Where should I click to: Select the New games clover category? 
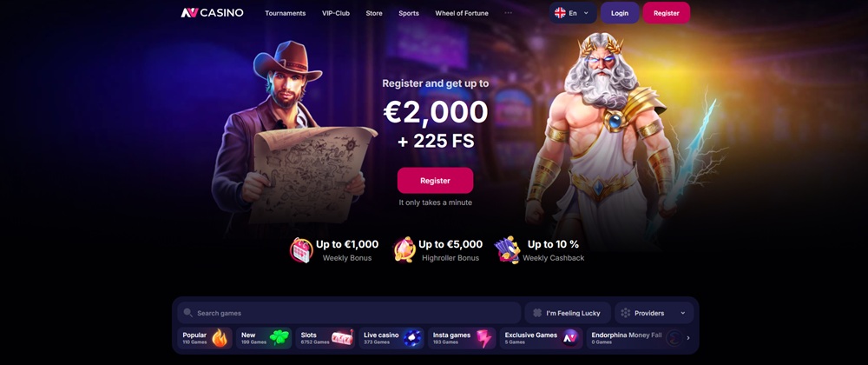pyautogui.click(x=264, y=338)
